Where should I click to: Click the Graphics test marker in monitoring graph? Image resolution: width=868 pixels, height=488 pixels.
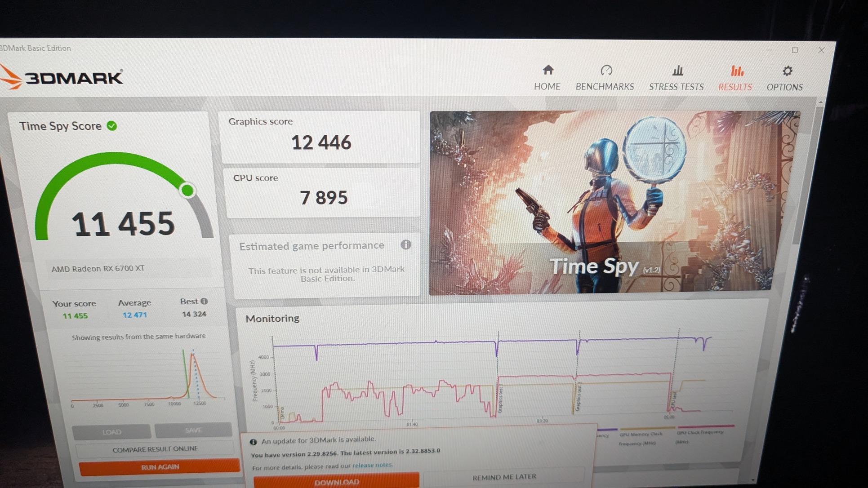[x=499, y=400]
